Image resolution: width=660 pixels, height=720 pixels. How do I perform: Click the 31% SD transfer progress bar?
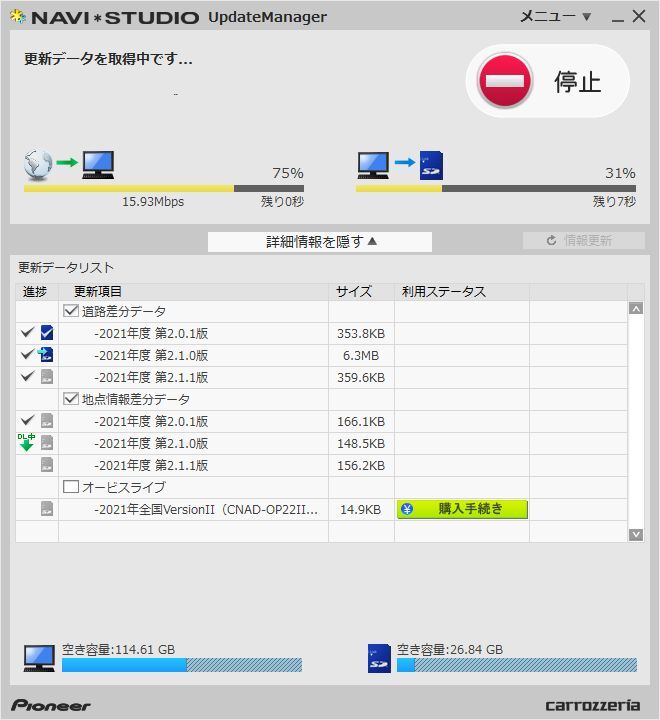496,188
